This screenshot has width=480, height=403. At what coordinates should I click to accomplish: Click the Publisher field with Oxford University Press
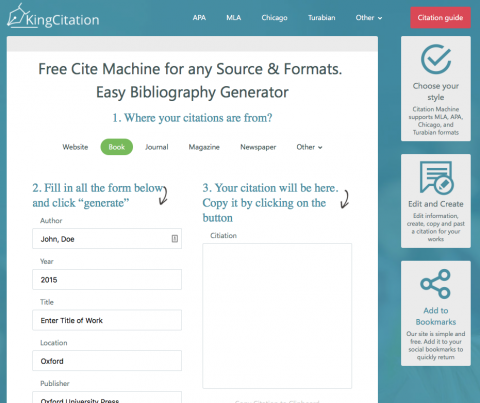coord(107,398)
